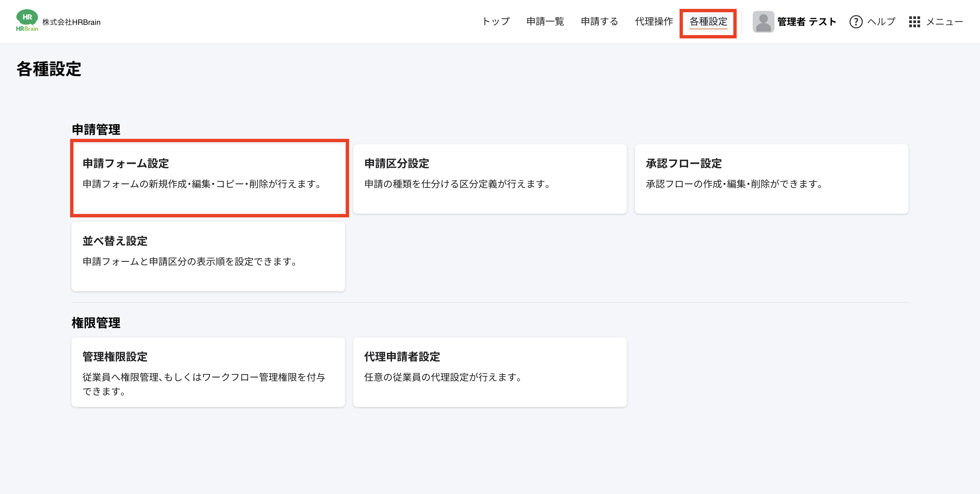Click the HRBrain logo icon
The height and width of the screenshot is (494, 980).
pos(27,20)
